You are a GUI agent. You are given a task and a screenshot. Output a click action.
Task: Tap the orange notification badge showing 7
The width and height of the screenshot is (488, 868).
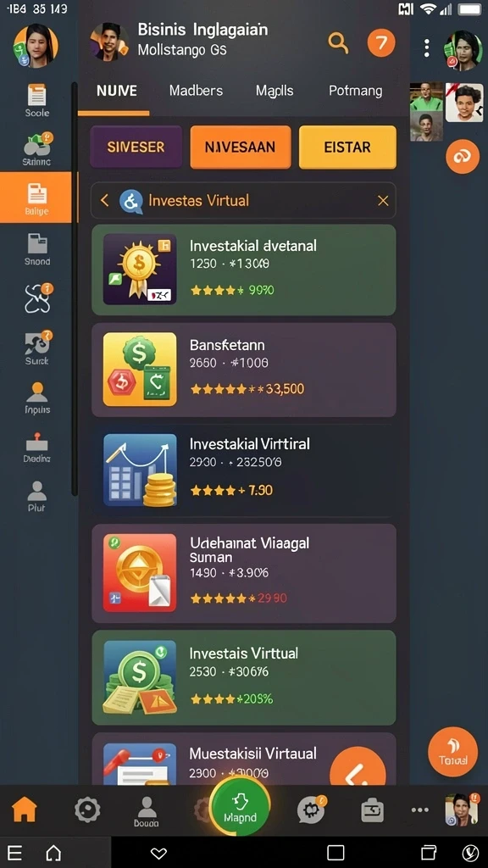click(381, 42)
